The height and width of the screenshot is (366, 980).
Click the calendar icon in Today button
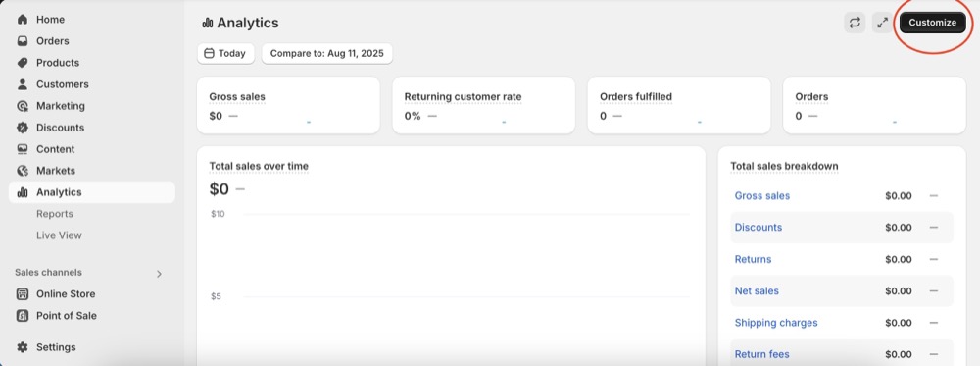[210, 53]
